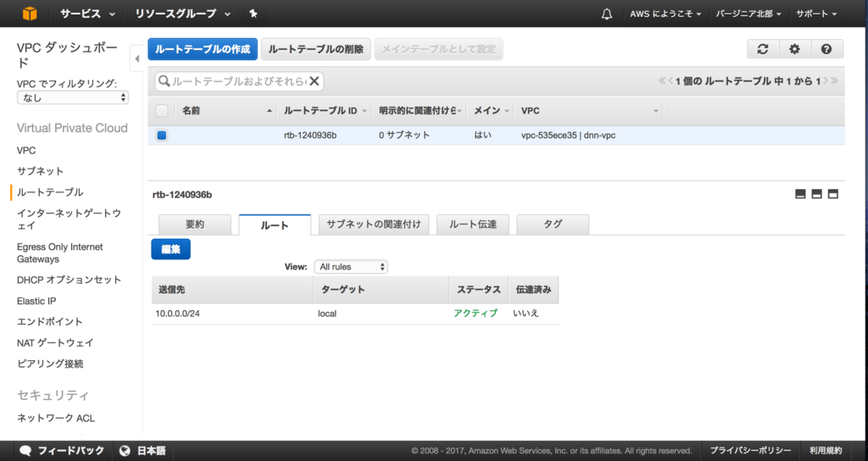Open the AWS home cube logo

[x=30, y=14]
